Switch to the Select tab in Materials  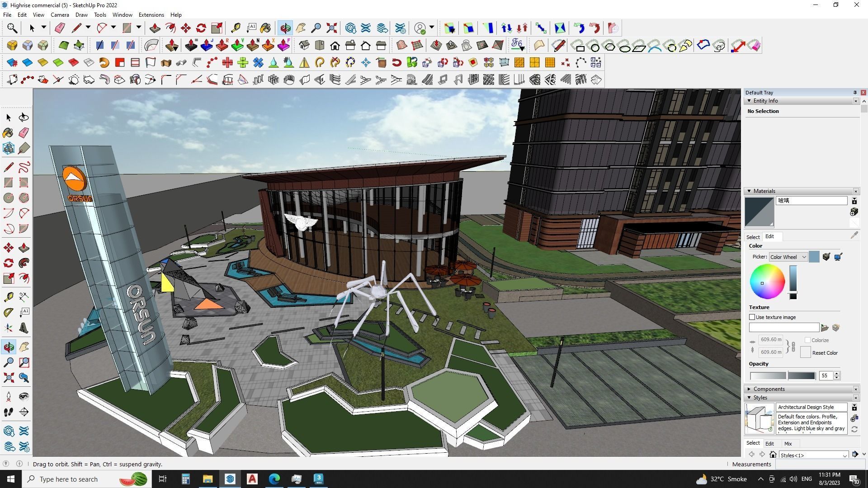753,237
